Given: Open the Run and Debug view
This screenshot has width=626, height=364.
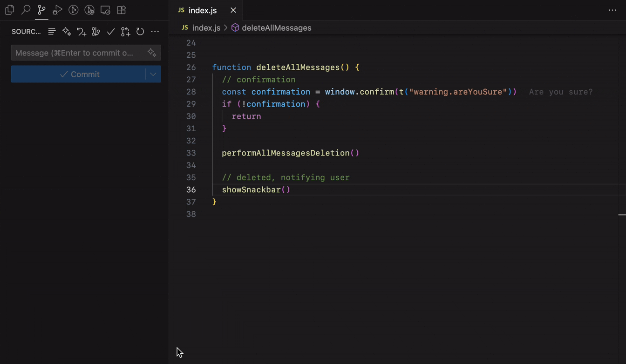Looking at the screenshot, I should point(57,10).
